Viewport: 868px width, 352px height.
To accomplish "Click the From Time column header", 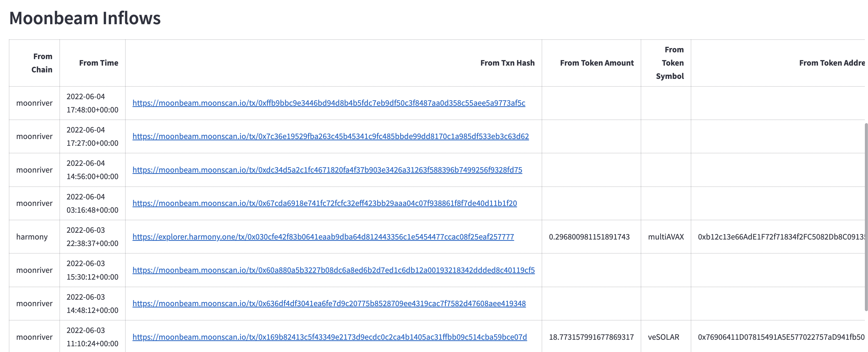I will (x=98, y=63).
